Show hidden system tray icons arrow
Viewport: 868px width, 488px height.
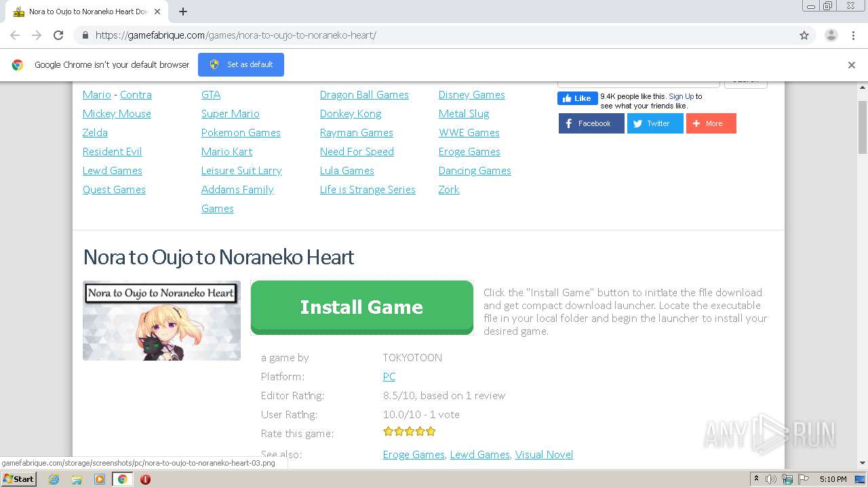tap(756, 479)
